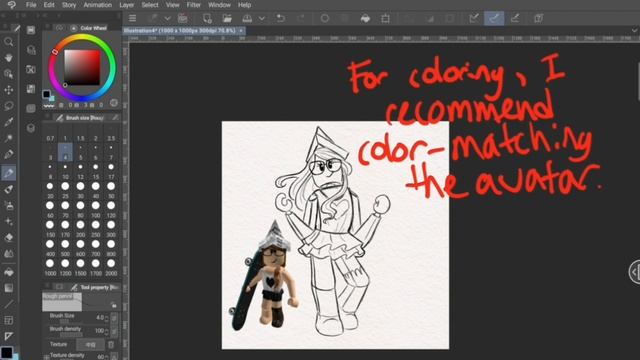Image resolution: width=640 pixels, height=360 pixels.
Task: Select the Brush tool
Action: click(9, 189)
